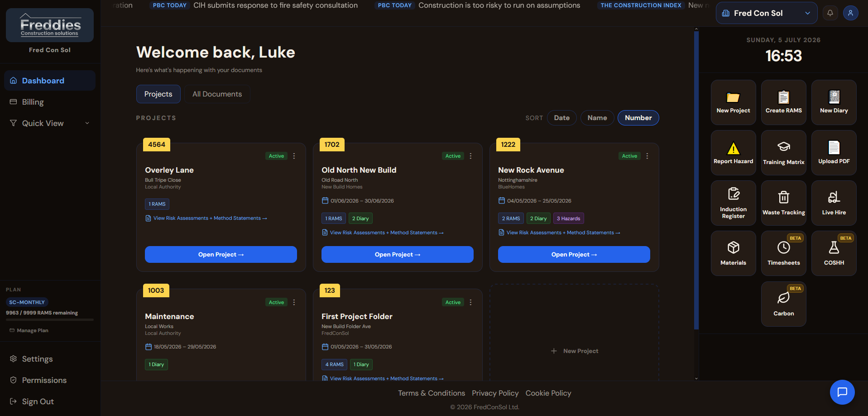Open Project for New Rock Avenue
The width and height of the screenshot is (868, 416).
(574, 255)
